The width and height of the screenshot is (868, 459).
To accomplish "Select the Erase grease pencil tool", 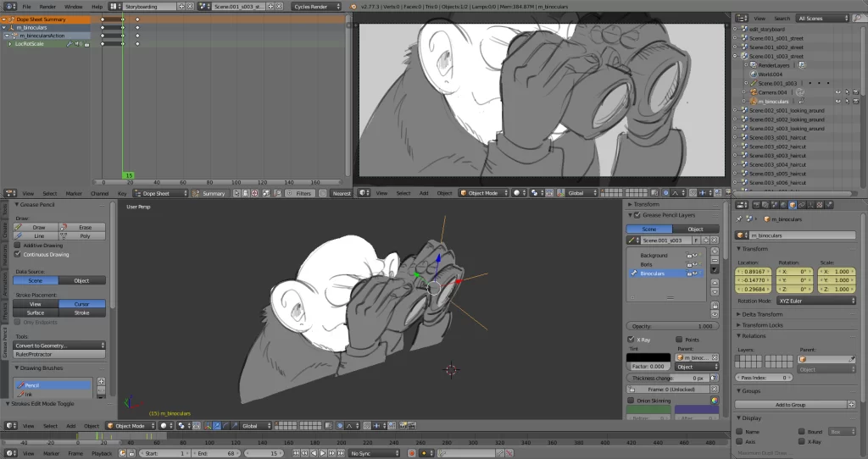I will 82,227.
